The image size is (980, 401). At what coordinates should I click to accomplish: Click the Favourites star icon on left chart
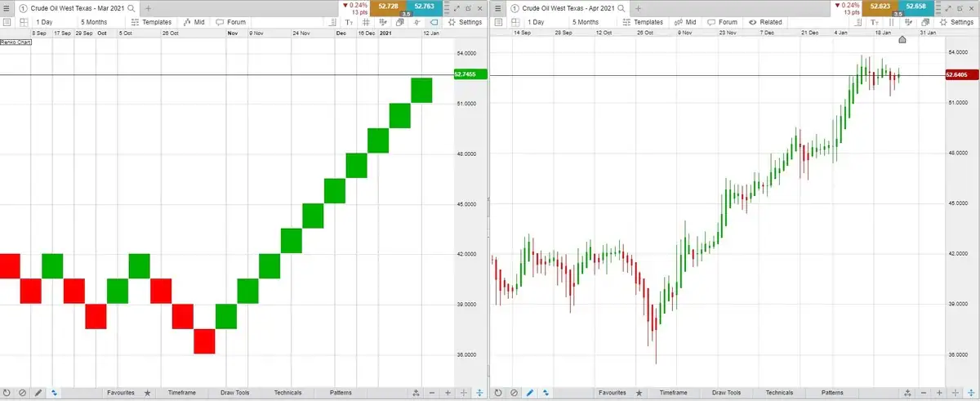(148, 393)
